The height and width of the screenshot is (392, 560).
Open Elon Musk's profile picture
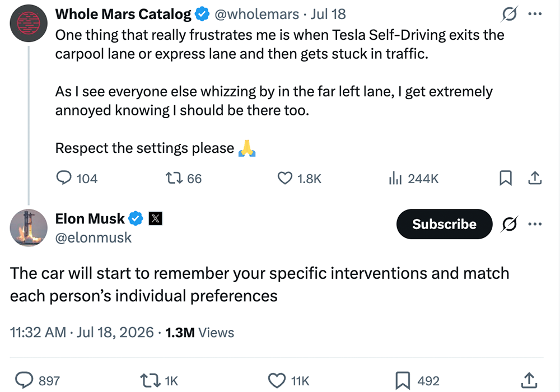[29, 227]
